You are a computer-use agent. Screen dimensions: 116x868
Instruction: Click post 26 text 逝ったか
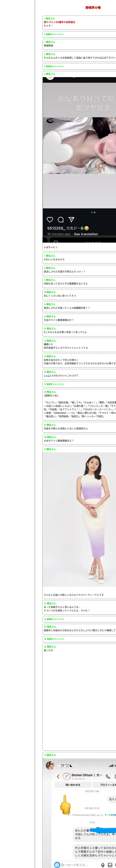pyautogui.click(x=48, y=650)
